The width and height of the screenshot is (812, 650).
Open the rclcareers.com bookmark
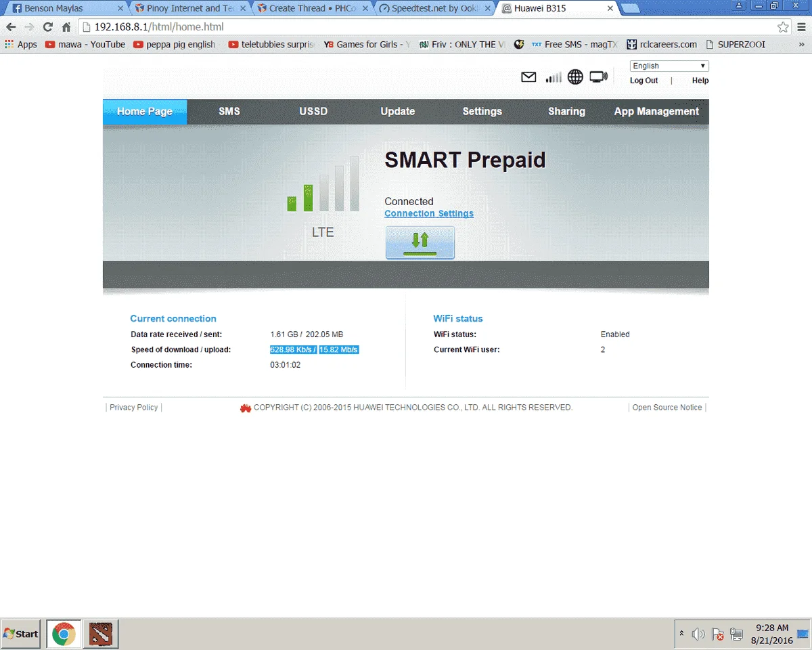click(x=662, y=44)
